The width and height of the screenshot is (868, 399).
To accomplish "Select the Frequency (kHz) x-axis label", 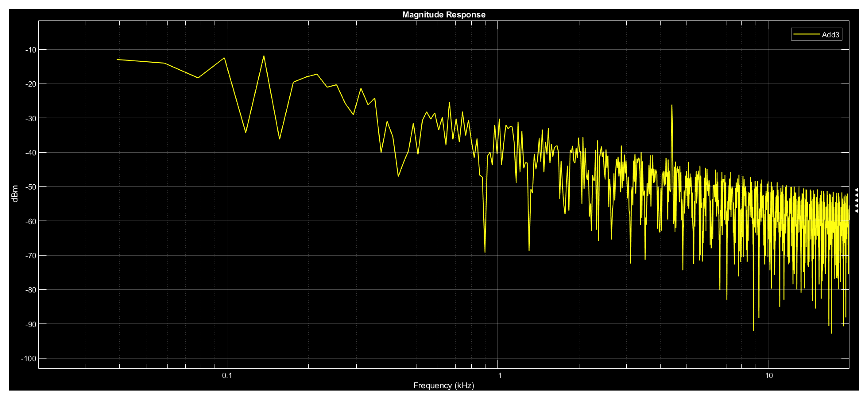I will (x=444, y=385).
